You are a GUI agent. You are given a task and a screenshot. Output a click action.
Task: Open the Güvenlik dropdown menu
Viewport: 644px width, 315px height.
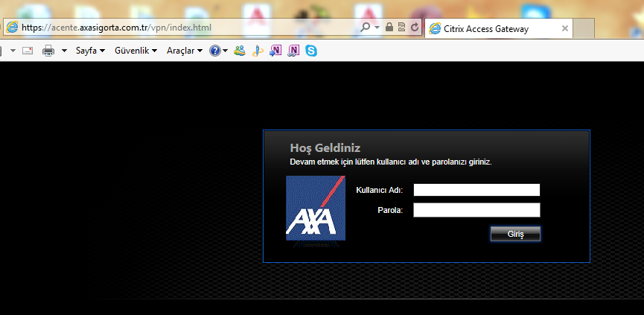click(x=136, y=51)
